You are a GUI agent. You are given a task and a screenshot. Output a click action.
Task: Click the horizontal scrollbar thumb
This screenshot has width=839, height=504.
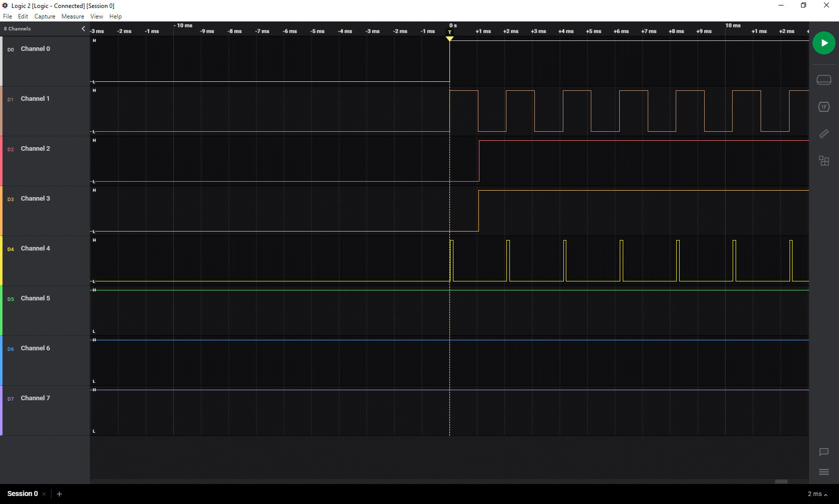pyautogui.click(x=781, y=482)
